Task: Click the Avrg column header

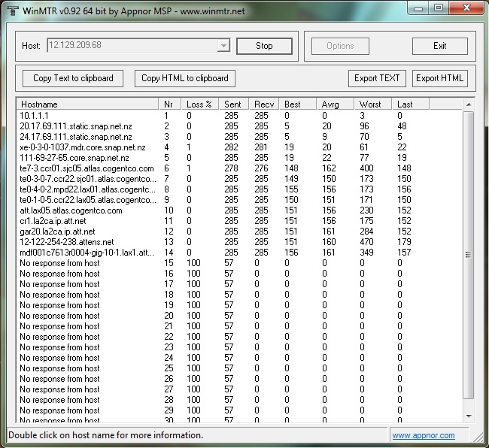Action: pyautogui.click(x=336, y=104)
